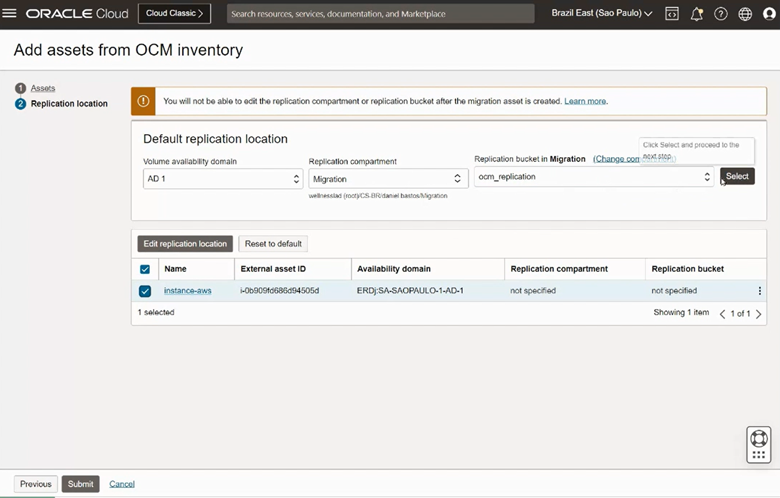Open the instance-aws row actions menu

click(x=759, y=291)
